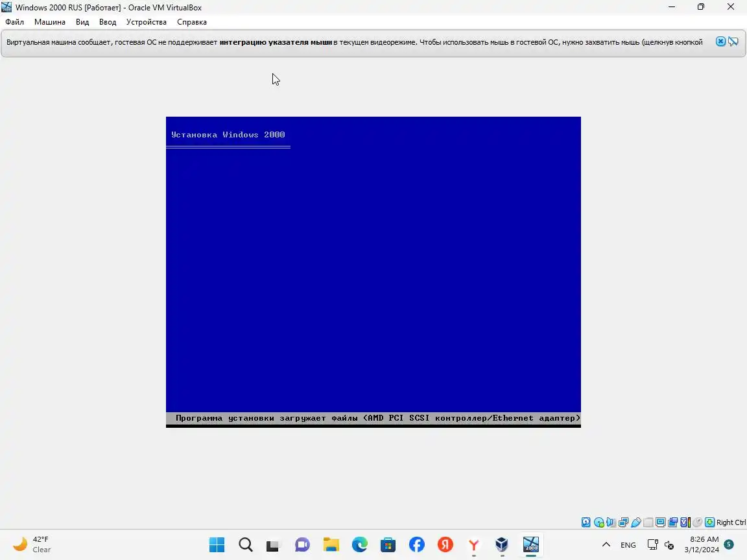
Task: Click the Windows 2000 VM taskbar icon
Action: (x=530, y=544)
